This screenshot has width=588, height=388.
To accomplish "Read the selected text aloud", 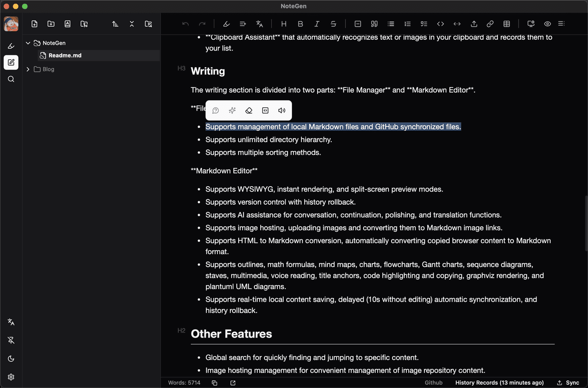I will [x=282, y=110].
